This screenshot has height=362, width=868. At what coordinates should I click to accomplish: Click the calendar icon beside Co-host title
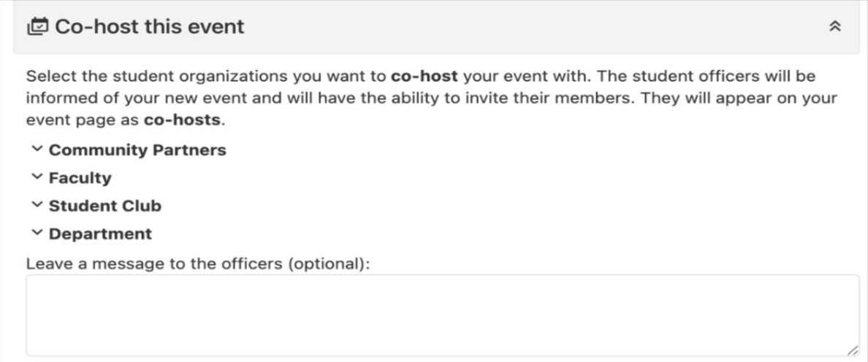point(37,27)
